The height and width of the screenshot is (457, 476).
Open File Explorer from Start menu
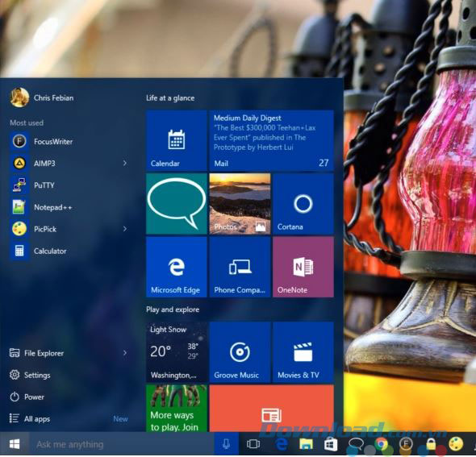(36, 353)
